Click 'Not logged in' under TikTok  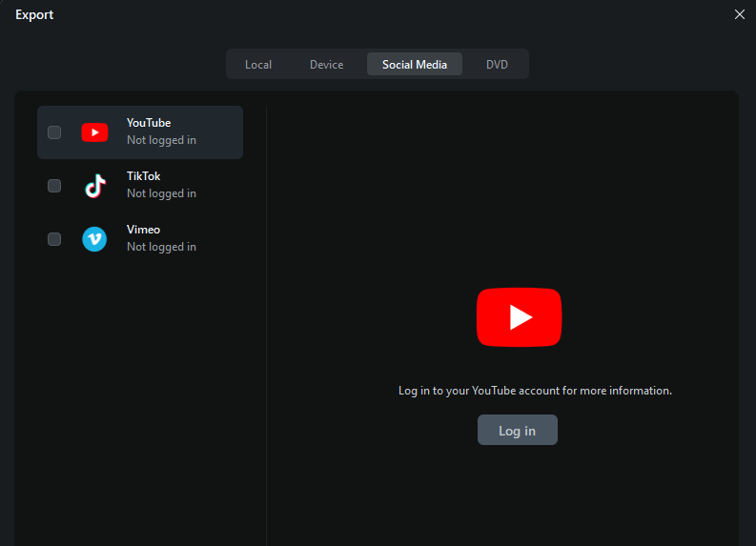(161, 193)
